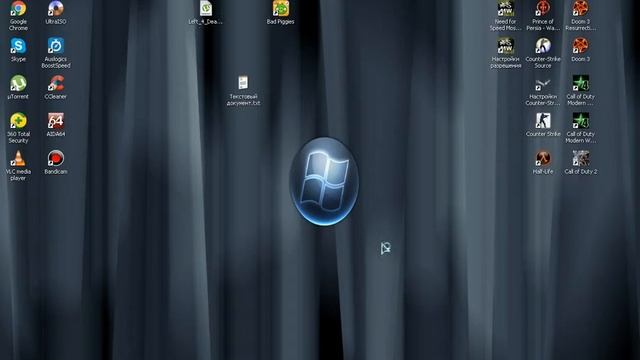Select the plain Counter-Strike icon, not Source
This screenshot has height=360, width=640.
click(x=543, y=121)
